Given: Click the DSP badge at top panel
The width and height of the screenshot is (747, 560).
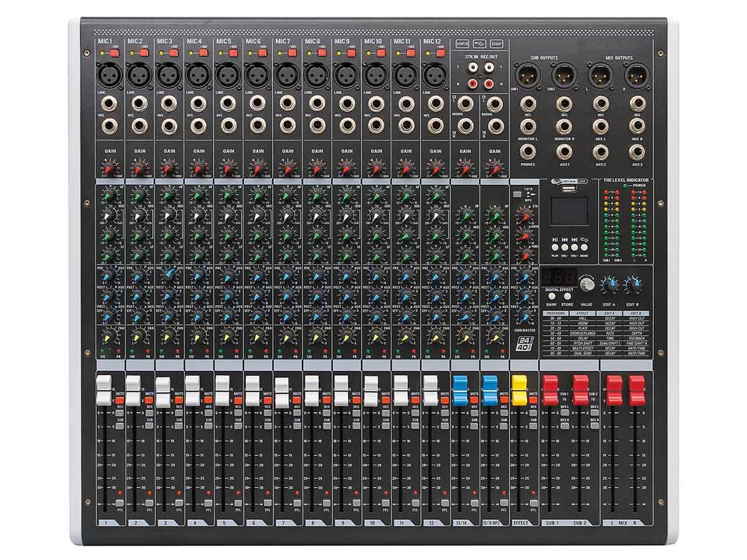Looking at the screenshot, I should [x=496, y=44].
